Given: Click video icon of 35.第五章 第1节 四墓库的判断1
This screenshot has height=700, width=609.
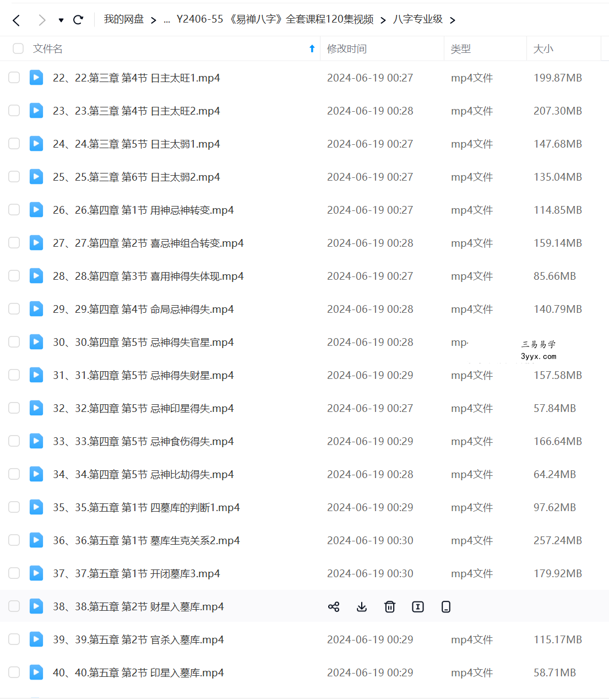Looking at the screenshot, I should coord(36,507).
